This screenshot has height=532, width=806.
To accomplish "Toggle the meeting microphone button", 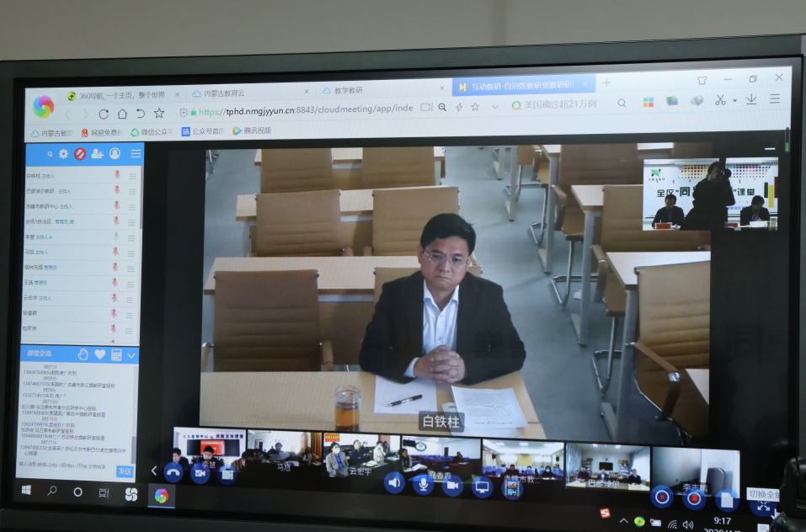I will coord(424,484).
